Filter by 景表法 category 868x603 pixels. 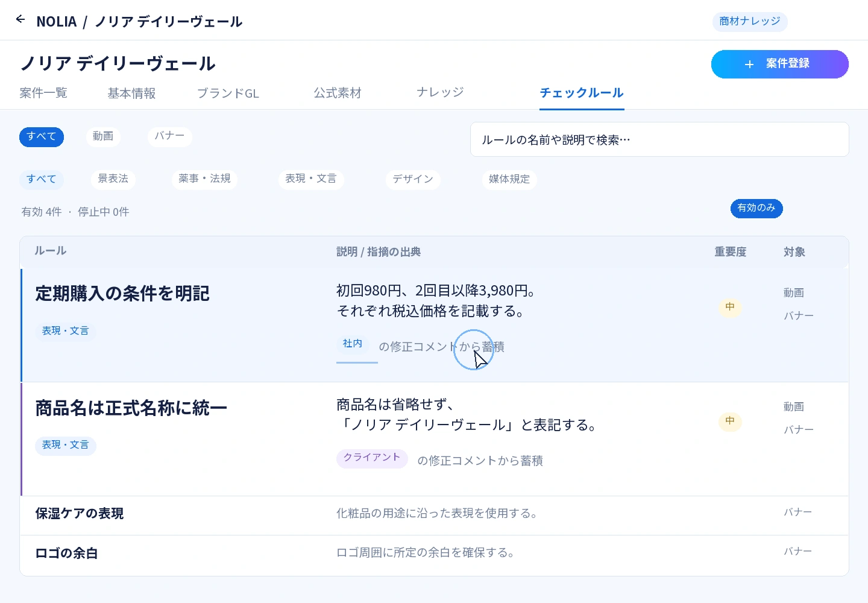(x=113, y=179)
